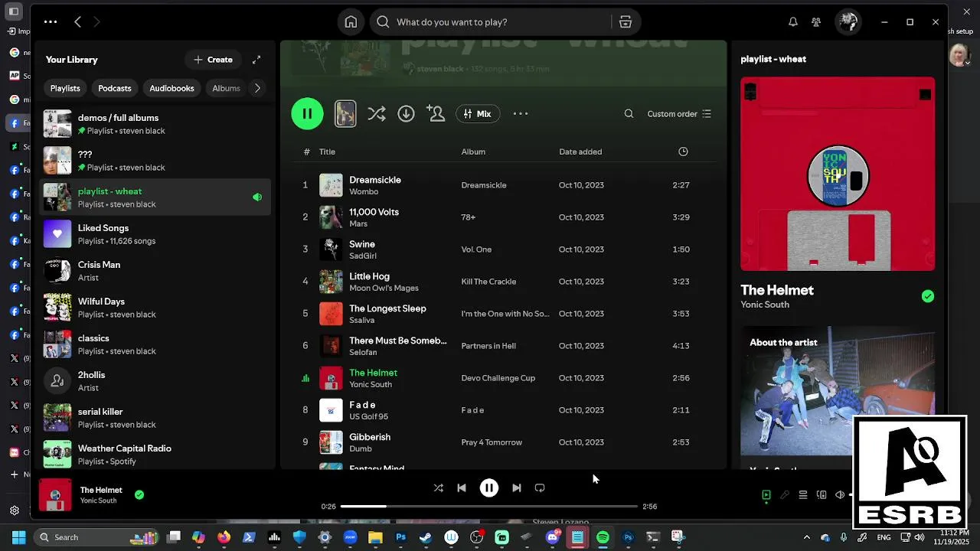This screenshot has height=551, width=980.
Task: Toggle shuffle in the bottom player bar
Action: (438, 488)
